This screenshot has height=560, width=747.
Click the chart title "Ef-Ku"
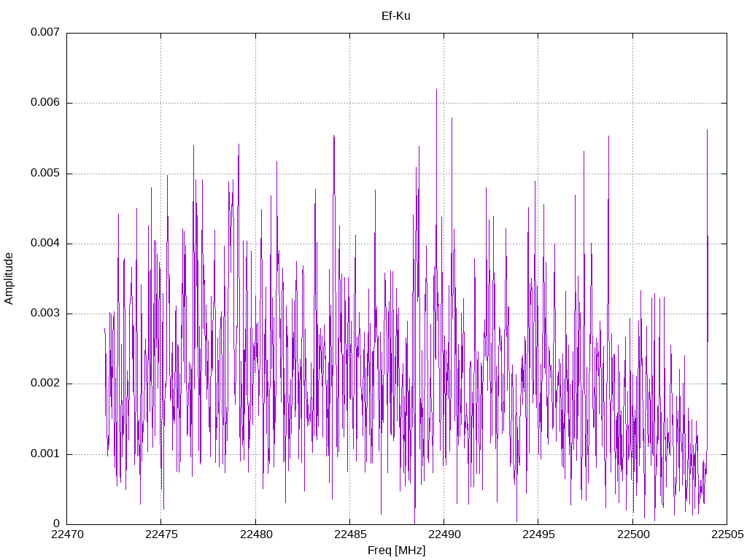click(x=396, y=16)
